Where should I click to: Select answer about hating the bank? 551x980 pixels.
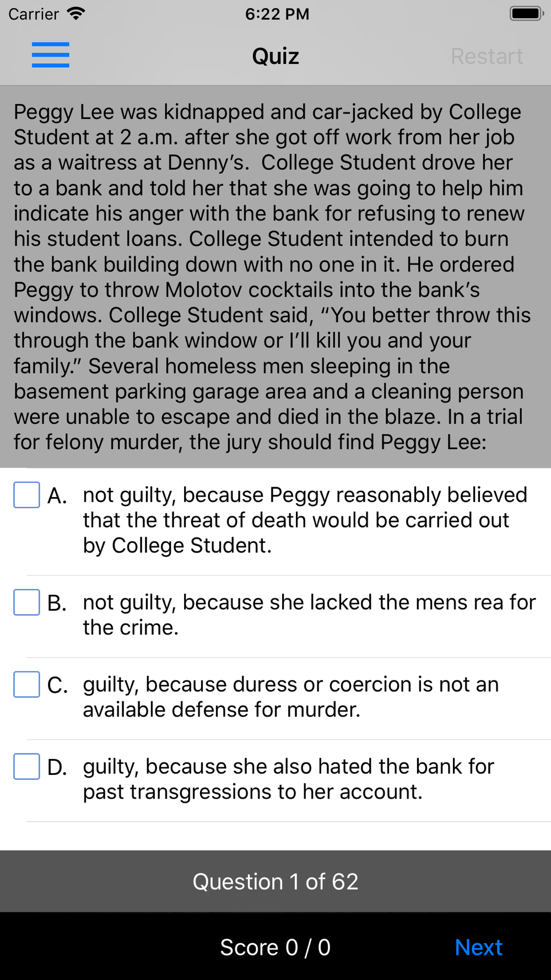289,779
